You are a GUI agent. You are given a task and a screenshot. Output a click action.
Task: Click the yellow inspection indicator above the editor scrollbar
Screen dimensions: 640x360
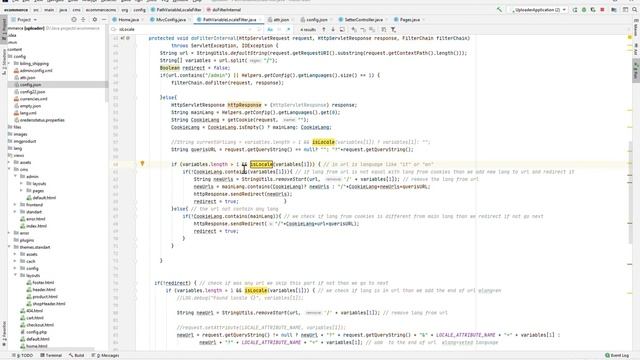click(x=630, y=37)
